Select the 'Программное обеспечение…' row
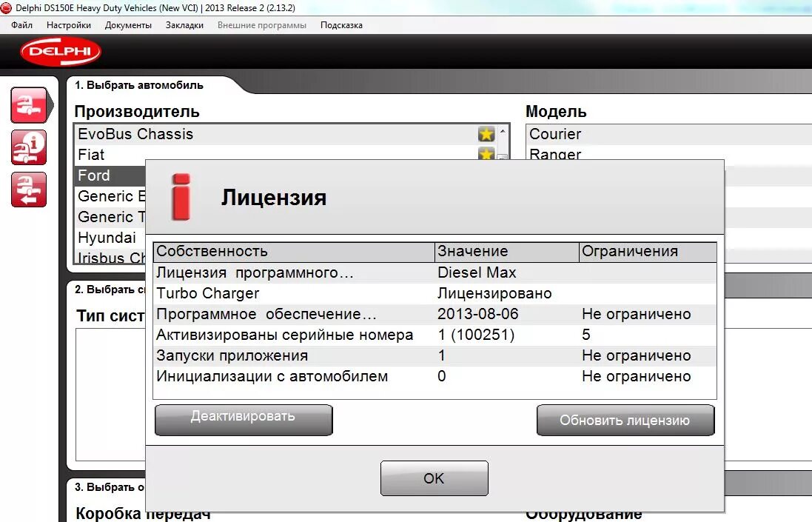 [435, 315]
